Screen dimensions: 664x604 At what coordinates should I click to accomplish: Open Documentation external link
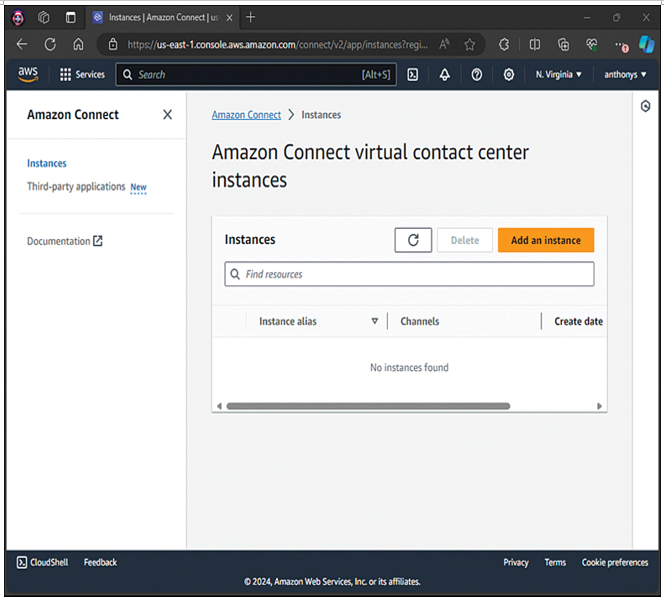pyautogui.click(x=65, y=241)
